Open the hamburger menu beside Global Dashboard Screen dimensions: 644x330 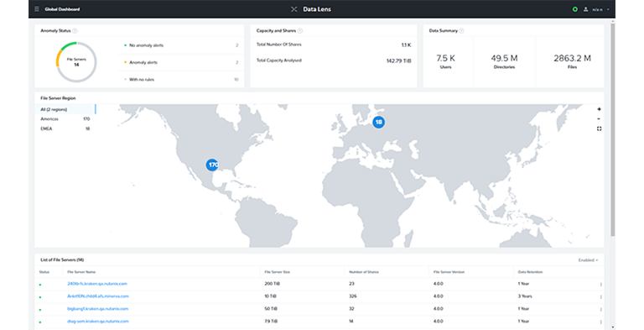[37, 9]
